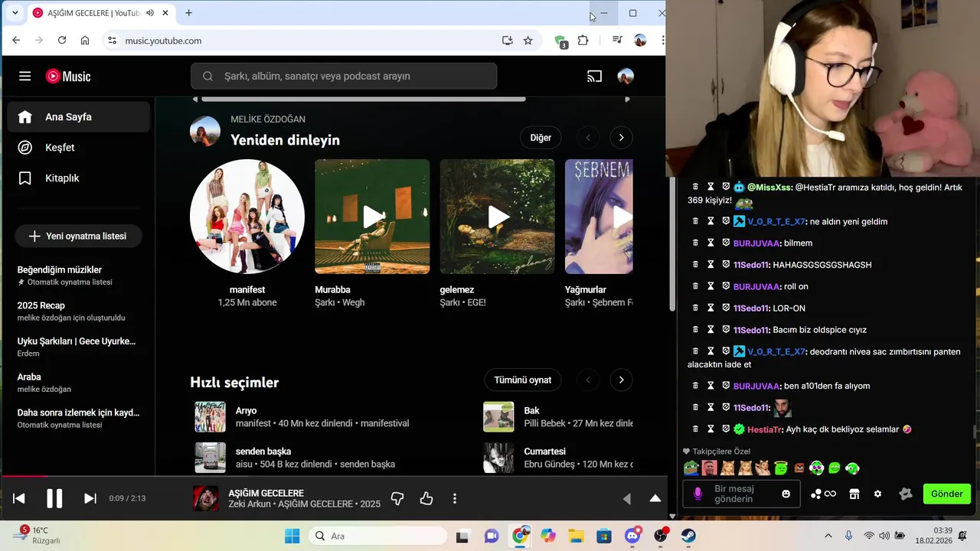Show previous items in Yeniden dinleyin
Screen dimensions: 980x551
(588, 138)
